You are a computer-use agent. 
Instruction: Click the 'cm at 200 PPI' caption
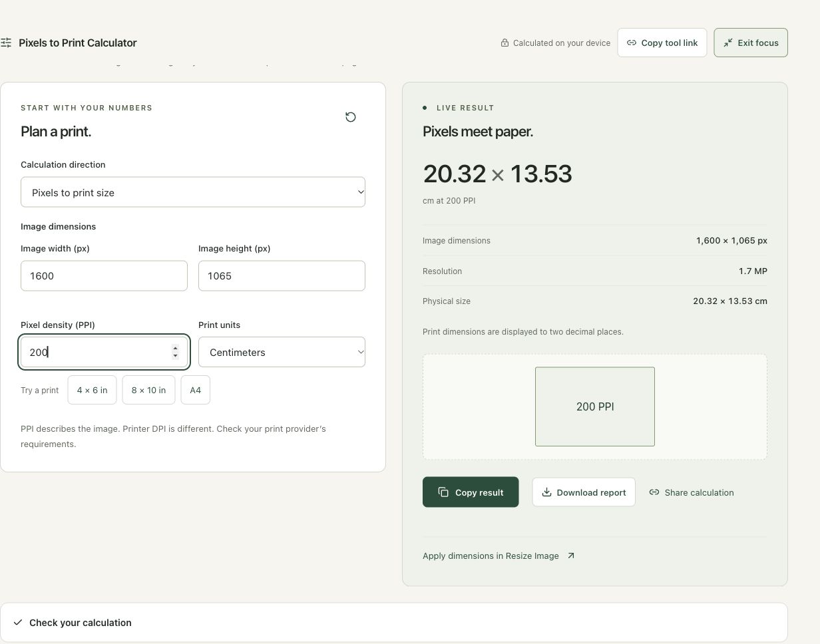pos(449,200)
